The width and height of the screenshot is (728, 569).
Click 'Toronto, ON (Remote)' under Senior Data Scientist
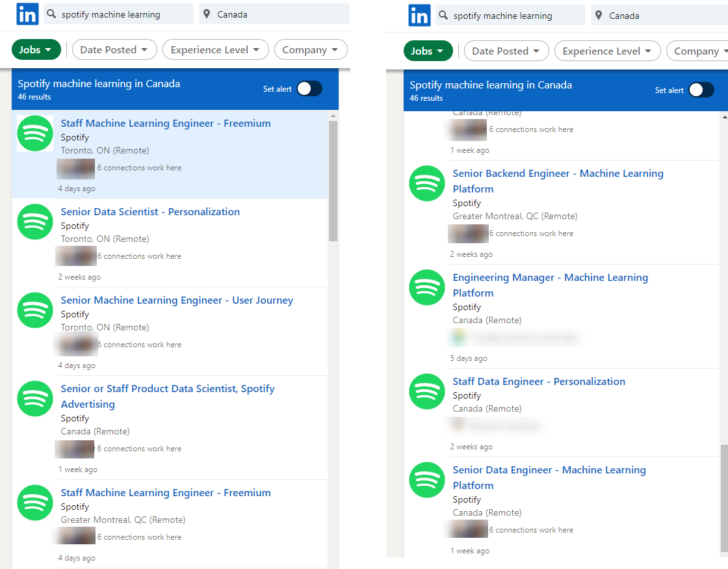coord(105,239)
